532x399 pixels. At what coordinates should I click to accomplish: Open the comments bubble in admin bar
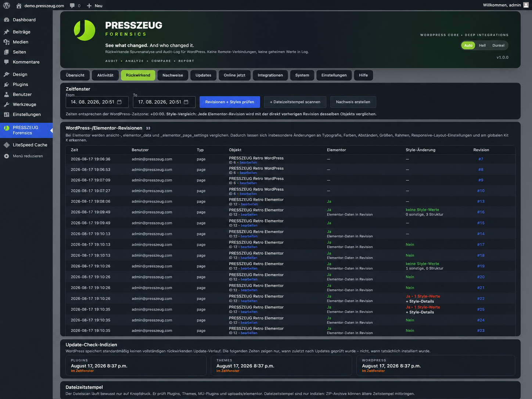pos(72,6)
